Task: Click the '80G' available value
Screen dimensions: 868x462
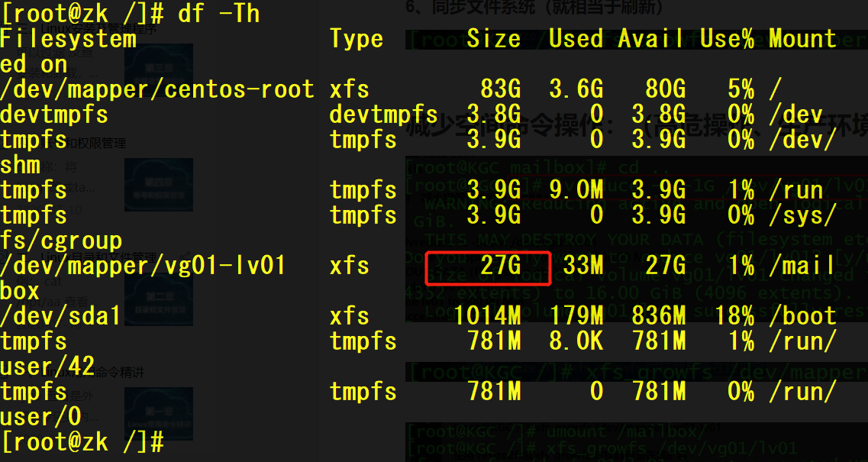Action: [666, 89]
